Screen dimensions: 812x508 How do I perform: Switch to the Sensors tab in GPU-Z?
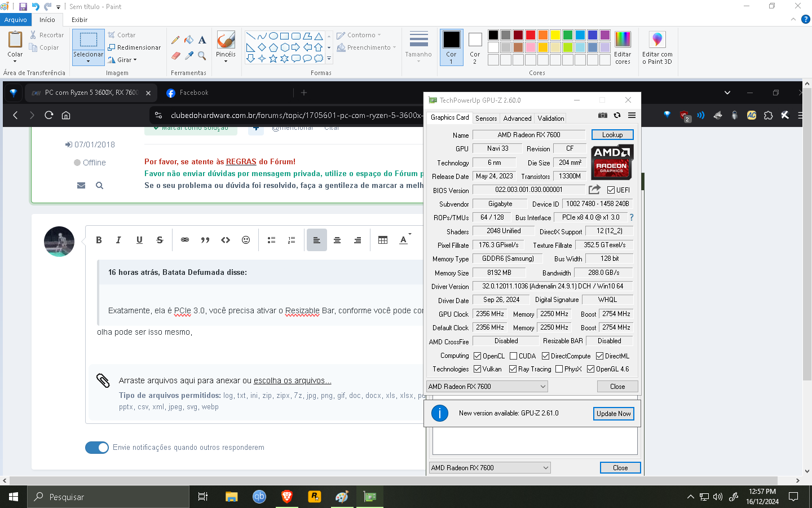pyautogui.click(x=486, y=119)
